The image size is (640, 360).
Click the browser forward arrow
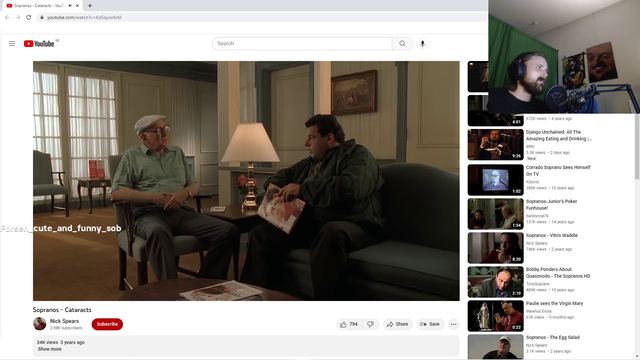coord(18,17)
